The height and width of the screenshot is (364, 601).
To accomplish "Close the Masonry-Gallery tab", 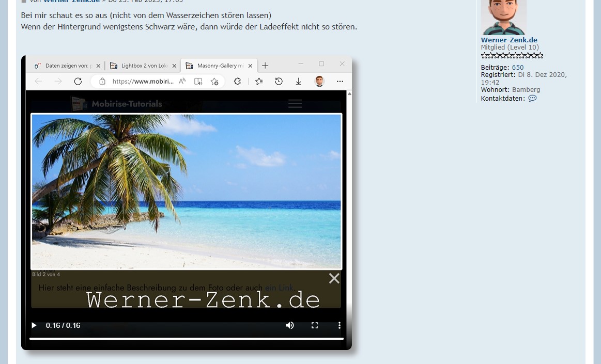I will (250, 66).
